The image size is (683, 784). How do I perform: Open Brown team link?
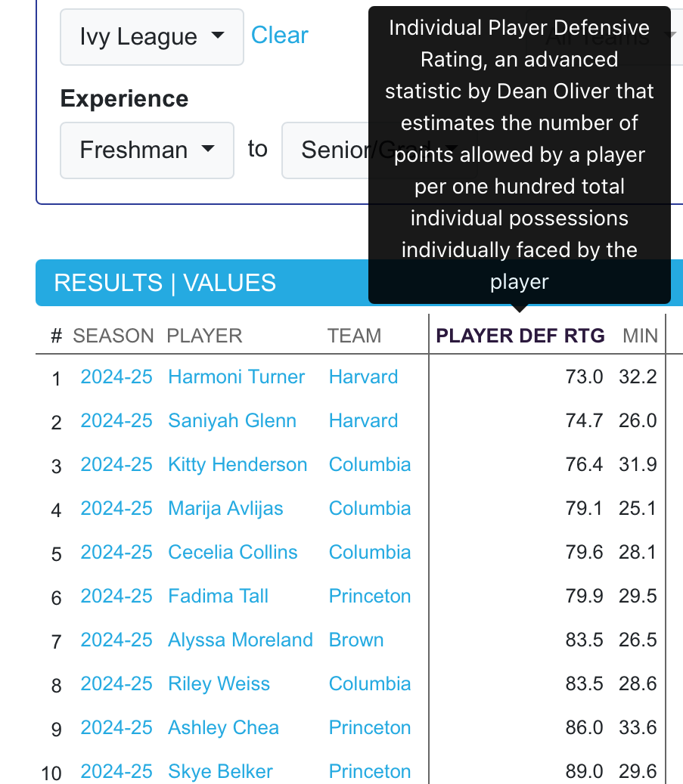356,640
